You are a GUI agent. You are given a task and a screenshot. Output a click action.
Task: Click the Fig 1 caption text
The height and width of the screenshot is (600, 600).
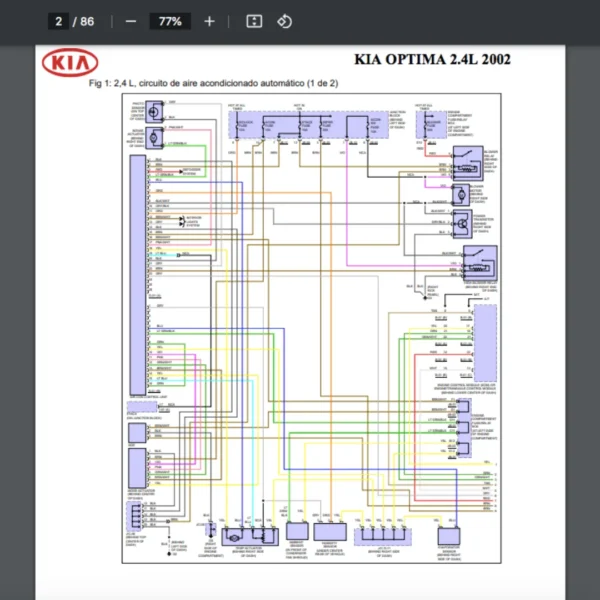(213, 83)
